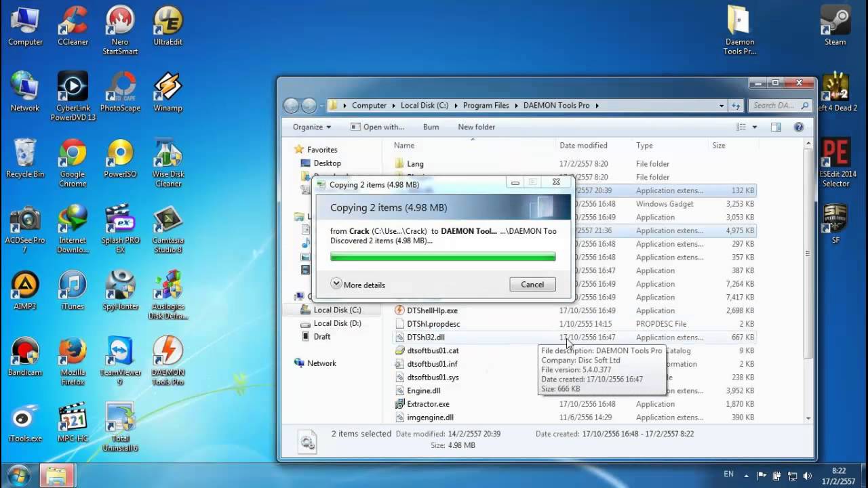Click Open with... toolbar command

377,127
